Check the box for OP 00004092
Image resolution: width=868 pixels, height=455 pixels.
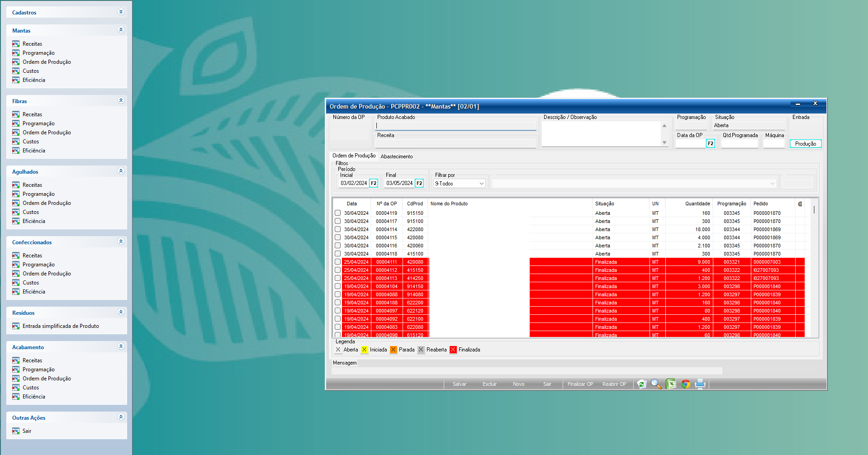(337, 319)
